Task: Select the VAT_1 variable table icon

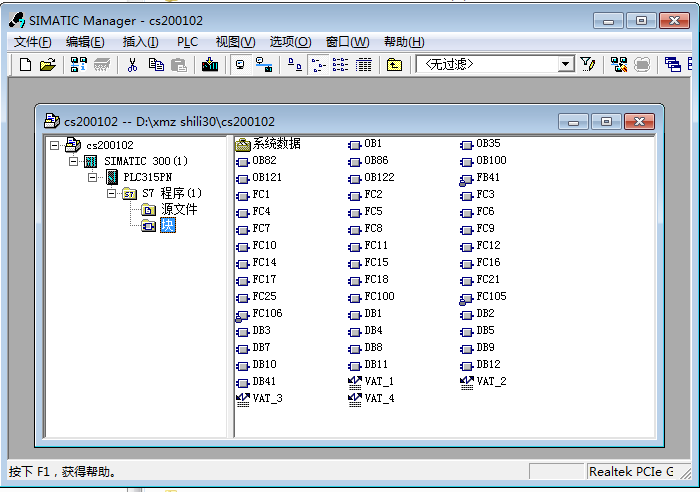Action: [354, 383]
